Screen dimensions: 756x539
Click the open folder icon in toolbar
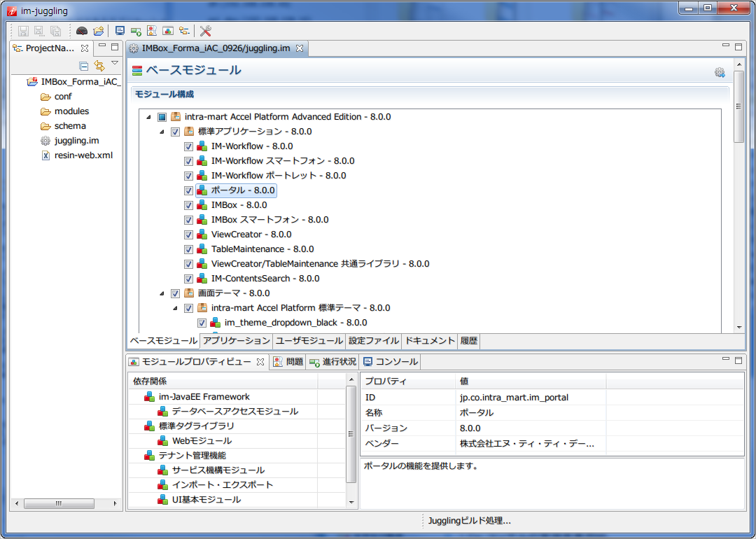click(x=99, y=31)
